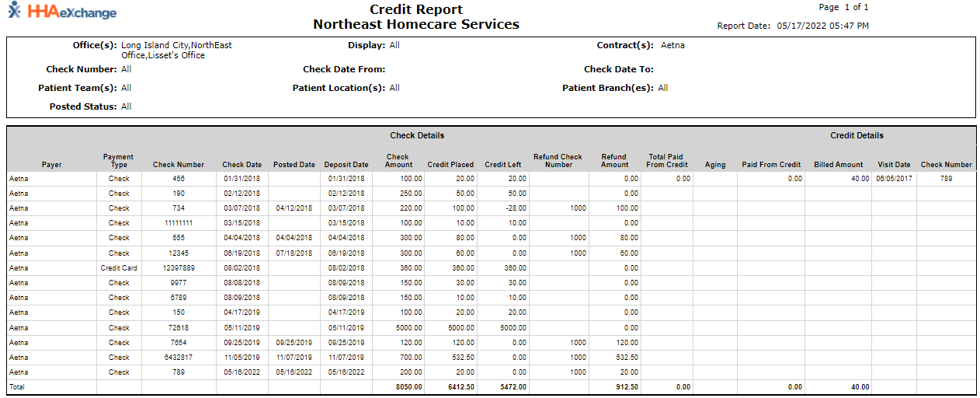Click the Deposit Date column header
Screen dimensions: 980x398
point(346,165)
